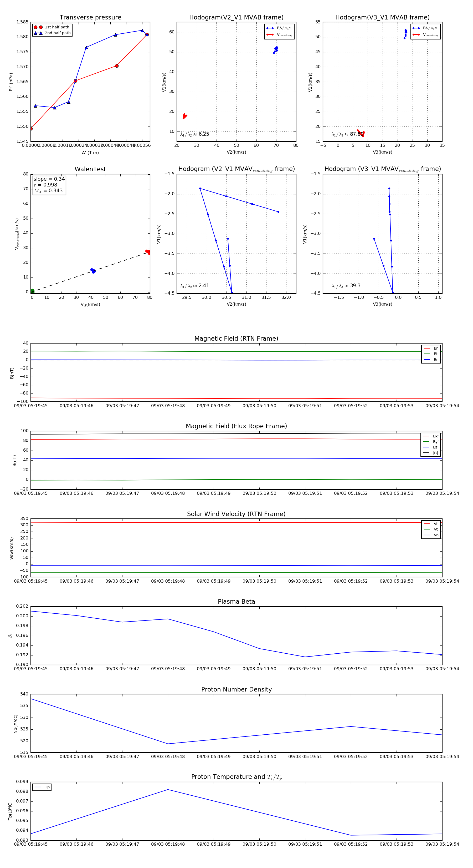The height and width of the screenshot is (868, 473).
Task: Click the B/√(μ0ρ) legend entry in V2_V1 MVAB hodogram
Action: (279, 28)
